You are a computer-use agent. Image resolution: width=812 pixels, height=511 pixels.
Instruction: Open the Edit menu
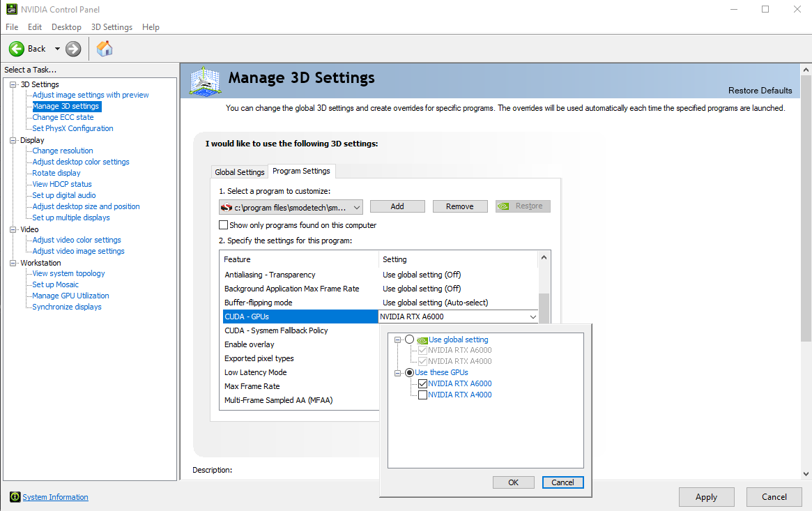pos(35,27)
